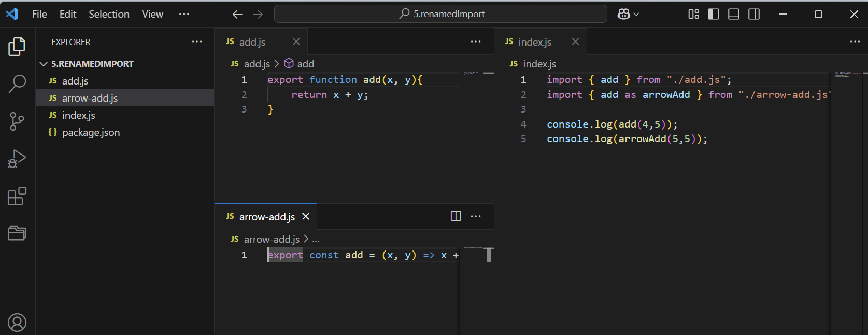The height and width of the screenshot is (335, 868).
Task: Open the Search view
Action: click(17, 83)
